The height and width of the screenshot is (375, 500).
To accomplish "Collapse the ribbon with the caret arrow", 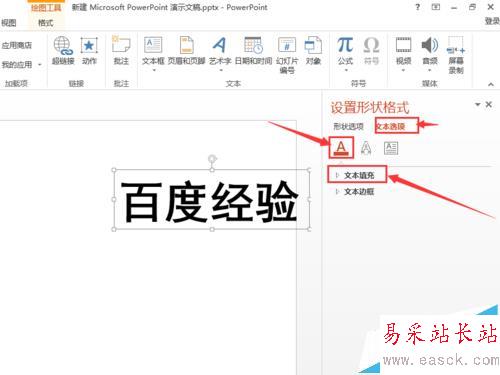I will tap(491, 84).
